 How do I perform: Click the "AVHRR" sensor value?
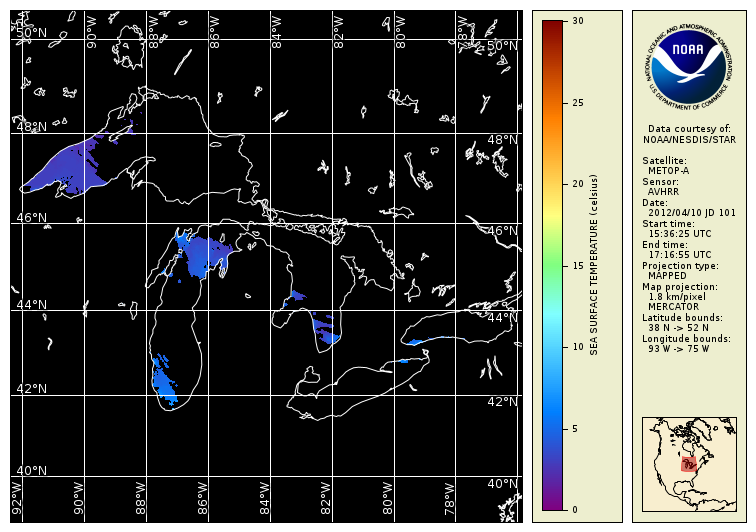(663, 191)
